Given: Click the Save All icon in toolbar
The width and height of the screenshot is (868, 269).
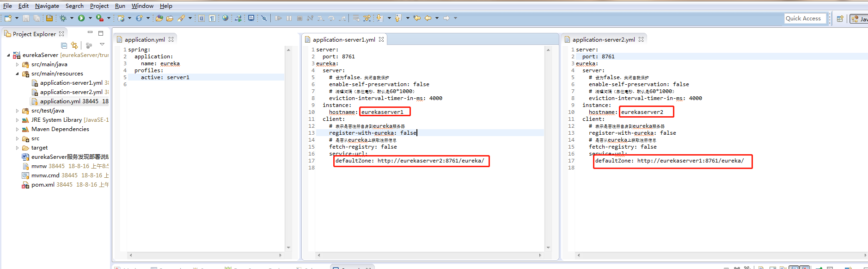Looking at the screenshot, I should [37, 18].
